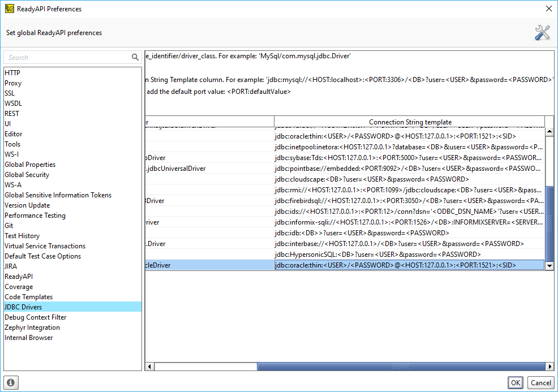Viewport: 558px width, 392px height.
Task: Open Proxy preferences
Action: coord(72,83)
